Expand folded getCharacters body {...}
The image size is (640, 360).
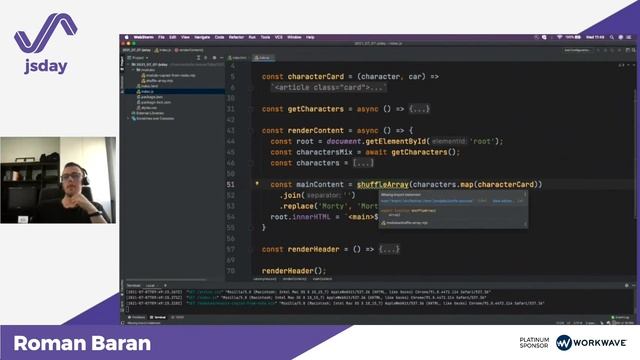click(x=420, y=109)
